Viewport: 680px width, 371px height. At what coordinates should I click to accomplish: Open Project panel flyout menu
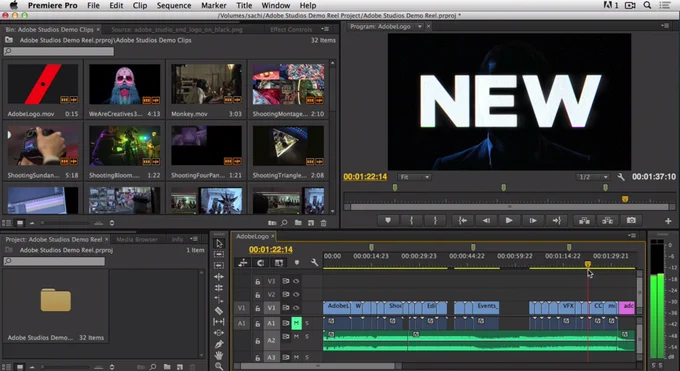point(194,239)
